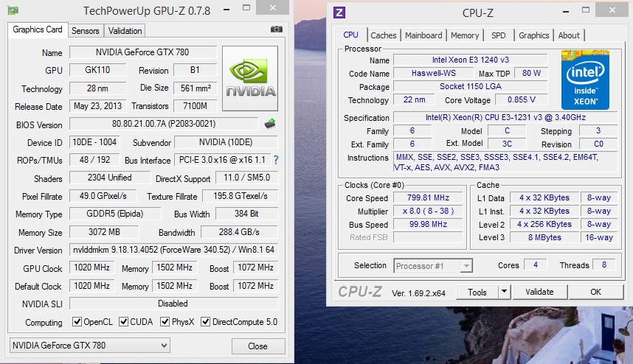Click the Driver Version field nvlddmkm 9.18.13.4052
This screenshot has height=364, width=633.
click(173, 250)
